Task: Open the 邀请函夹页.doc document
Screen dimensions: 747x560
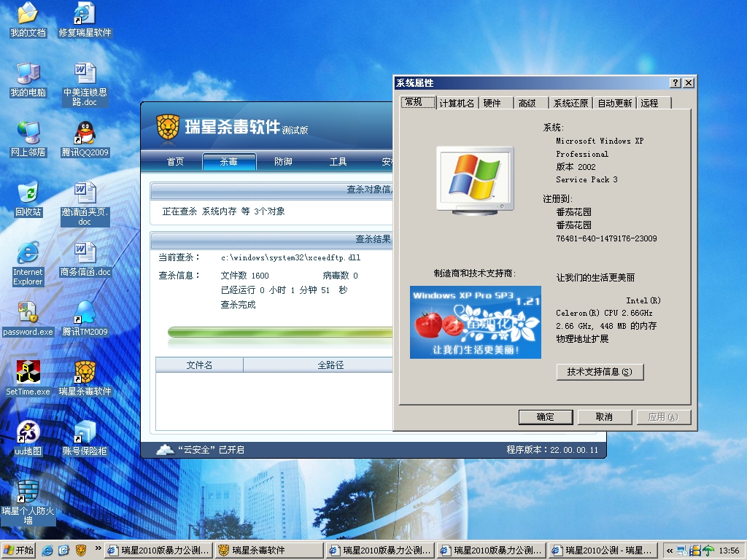Action: 85,205
